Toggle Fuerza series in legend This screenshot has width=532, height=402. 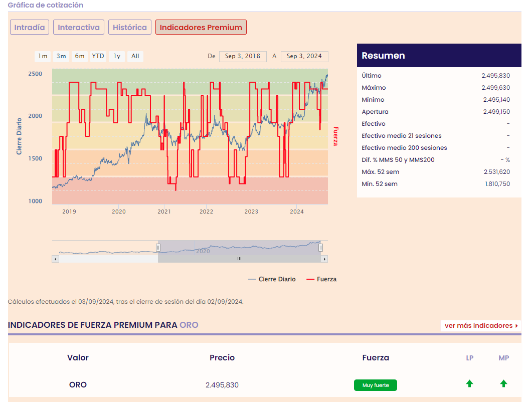pos(321,279)
